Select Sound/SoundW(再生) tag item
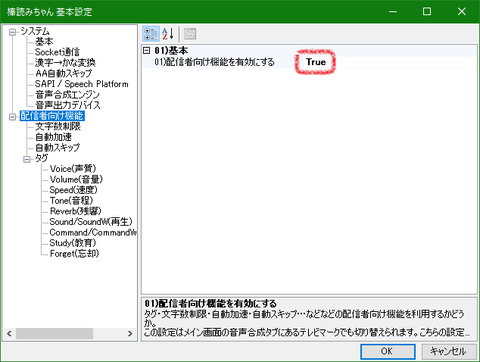Viewport: 480px width, 362px height. point(91,222)
